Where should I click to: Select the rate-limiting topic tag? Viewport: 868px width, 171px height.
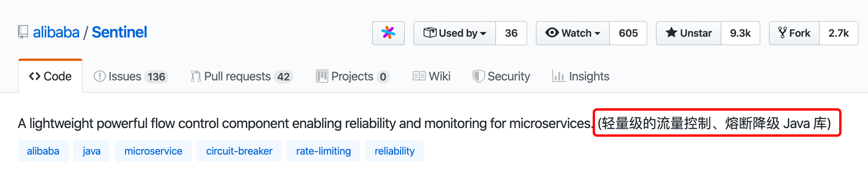323,151
